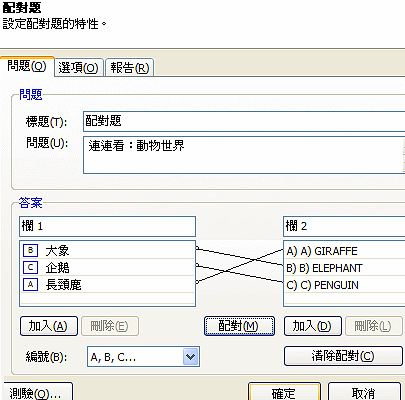Click the A letter icon beside 長頸鹿

point(30,284)
